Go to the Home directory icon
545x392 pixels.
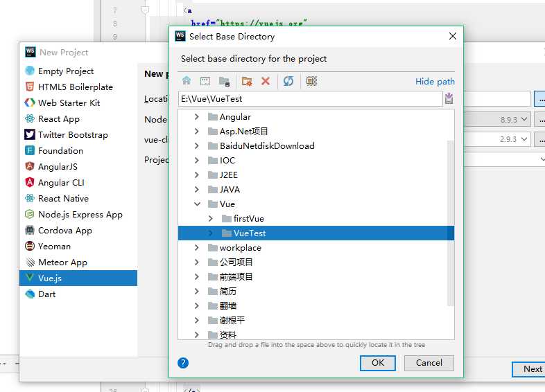point(187,81)
